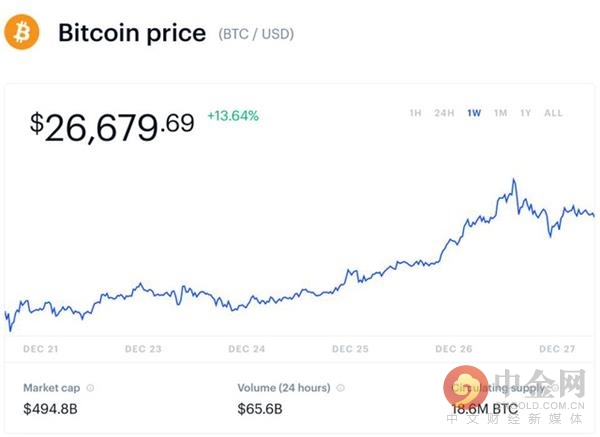This screenshot has height=437, width=600.
Task: Click the DEC 26 axis label
Action: click(x=454, y=349)
